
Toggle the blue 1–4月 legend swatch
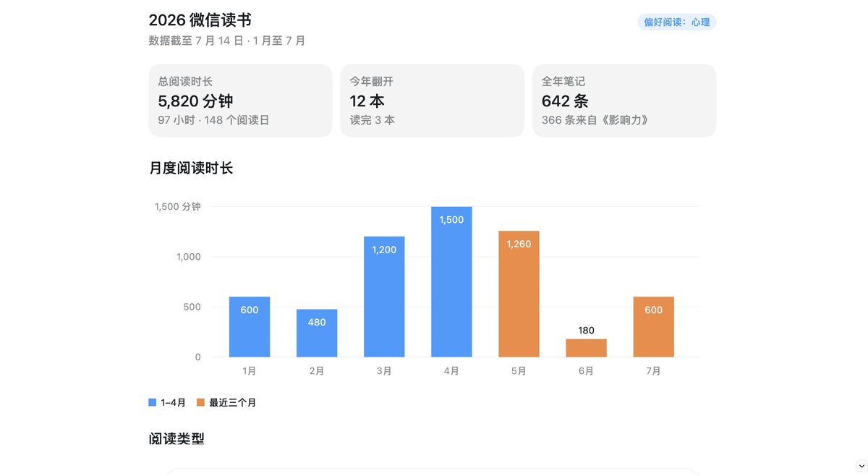pos(153,402)
